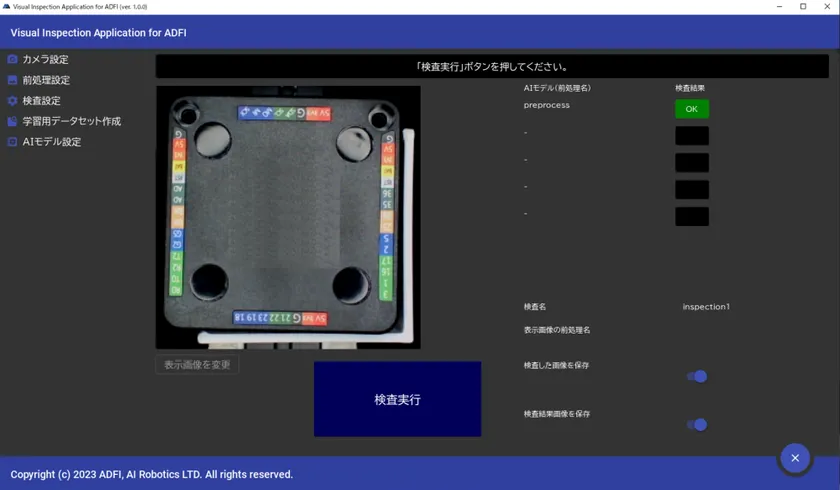Click the inspected circuit board image

click(288, 217)
